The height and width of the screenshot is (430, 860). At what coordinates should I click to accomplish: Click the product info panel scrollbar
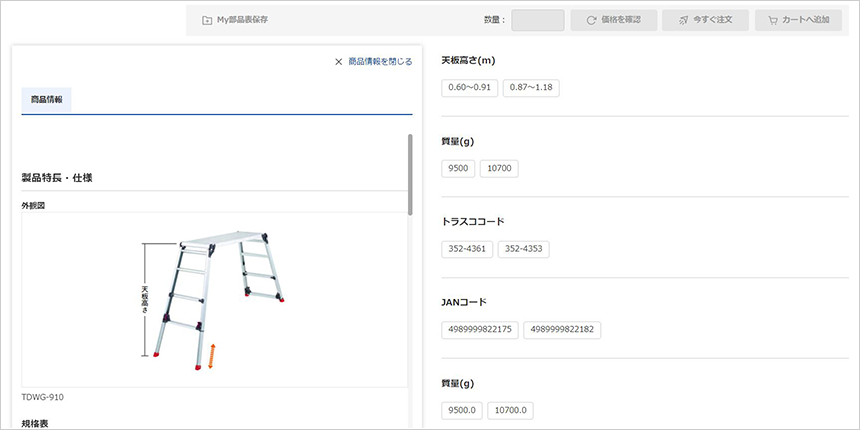410,174
